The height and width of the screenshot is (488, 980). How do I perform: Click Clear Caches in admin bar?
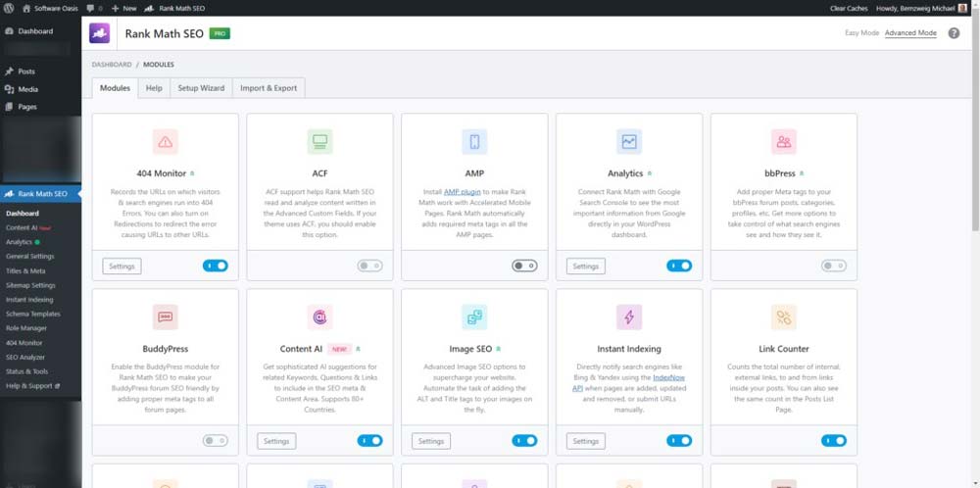[848, 8]
